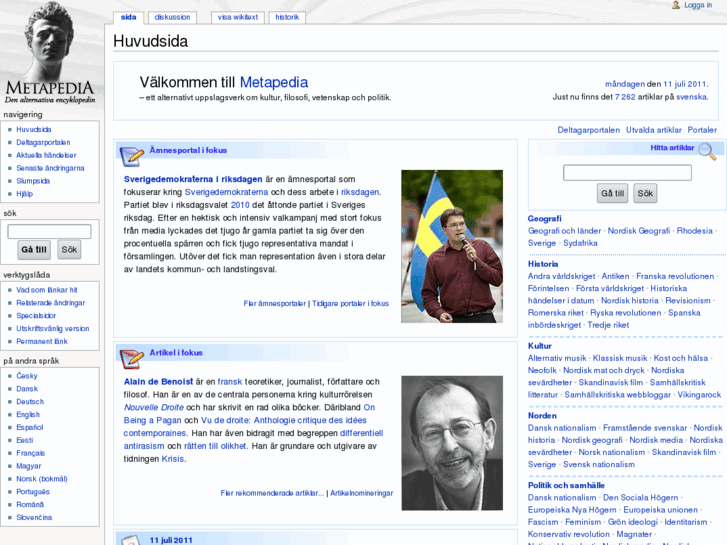Viewport: 727px width, 545px height.
Task: Click the magnifying glass icon in Hitta artiklar
Action: tap(707, 151)
